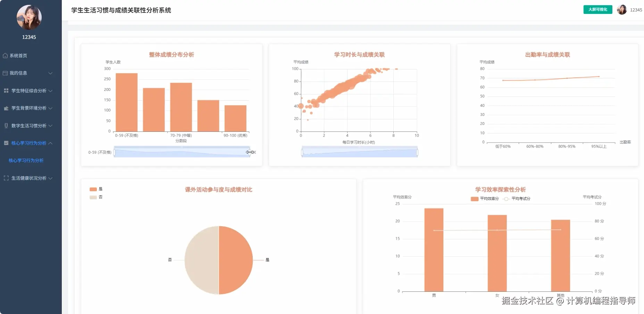The height and width of the screenshot is (314, 644).
Task: Expand the 数字生活习惯分析 chevron
Action: coord(50,126)
